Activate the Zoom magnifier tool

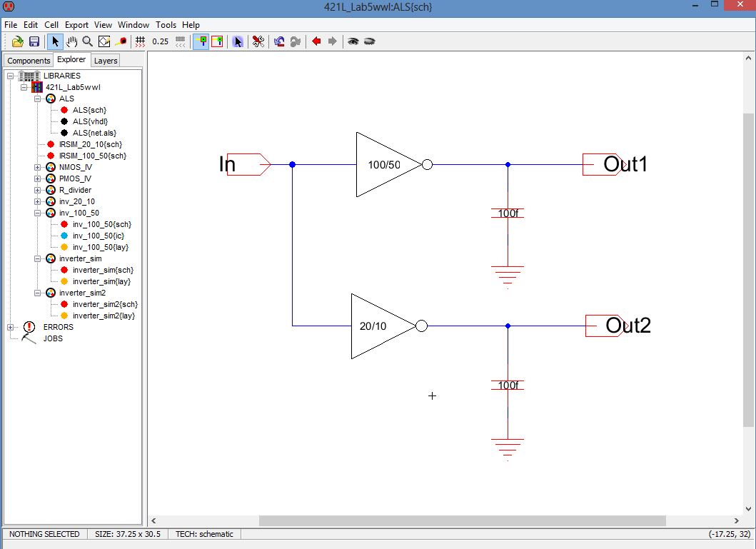87,41
